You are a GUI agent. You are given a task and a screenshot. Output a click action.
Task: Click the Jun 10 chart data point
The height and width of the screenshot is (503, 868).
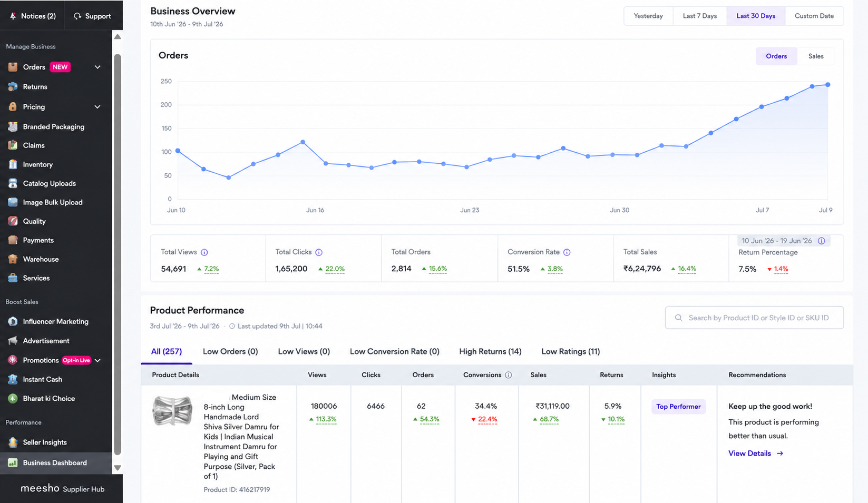tap(178, 151)
